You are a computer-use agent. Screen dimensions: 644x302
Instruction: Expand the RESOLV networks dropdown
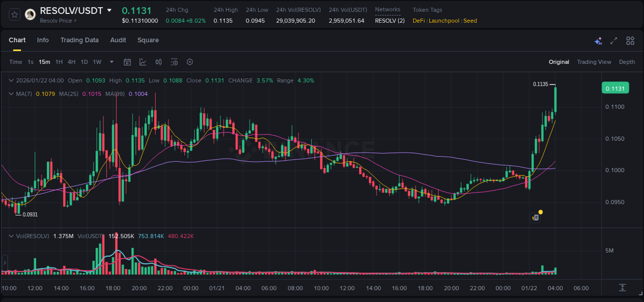tap(389, 21)
